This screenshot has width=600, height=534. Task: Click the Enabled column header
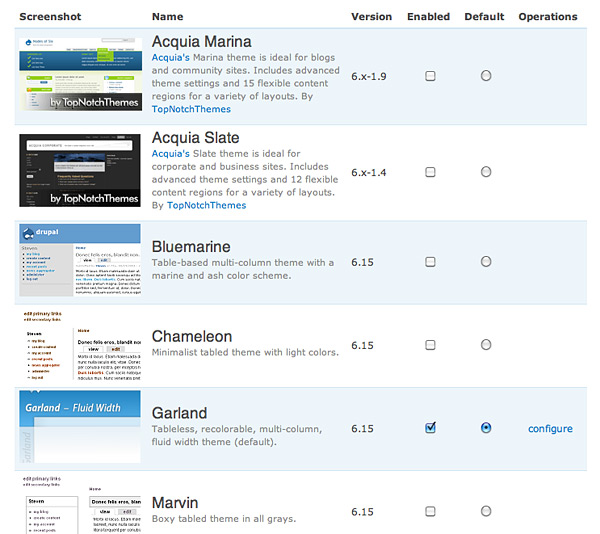click(428, 16)
